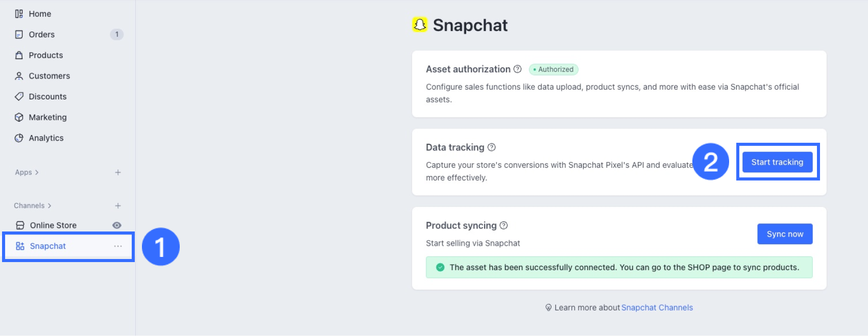868x336 pixels.
Task: Click the Analytics pie chart icon
Action: tap(19, 138)
